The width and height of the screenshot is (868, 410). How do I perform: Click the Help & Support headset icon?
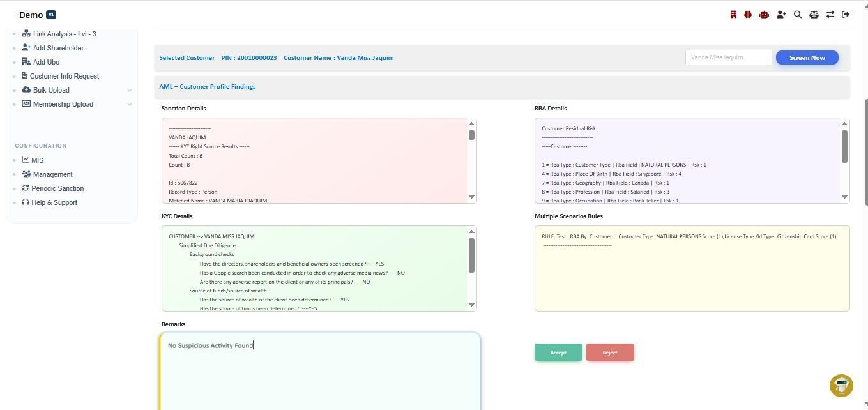tap(26, 202)
